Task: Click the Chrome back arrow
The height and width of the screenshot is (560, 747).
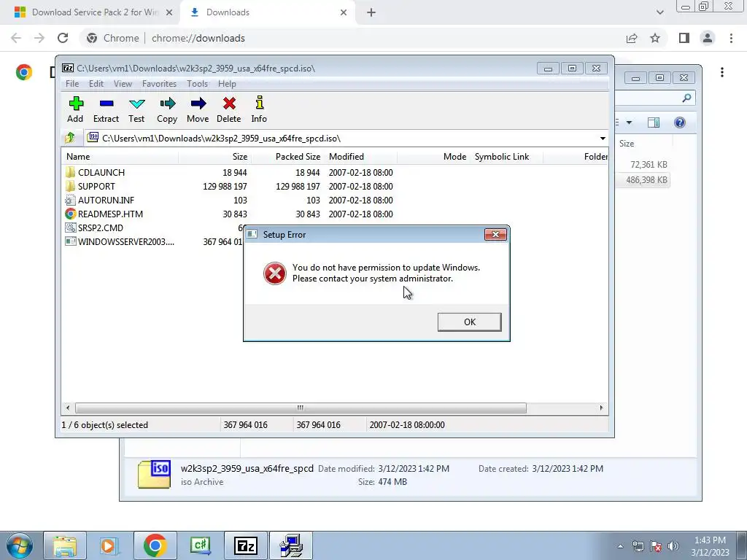Action: pyautogui.click(x=16, y=38)
